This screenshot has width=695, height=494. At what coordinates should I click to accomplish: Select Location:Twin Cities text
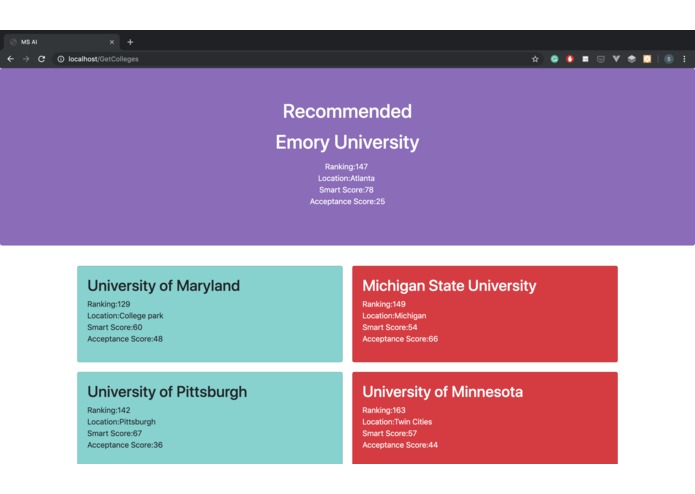pyautogui.click(x=397, y=421)
